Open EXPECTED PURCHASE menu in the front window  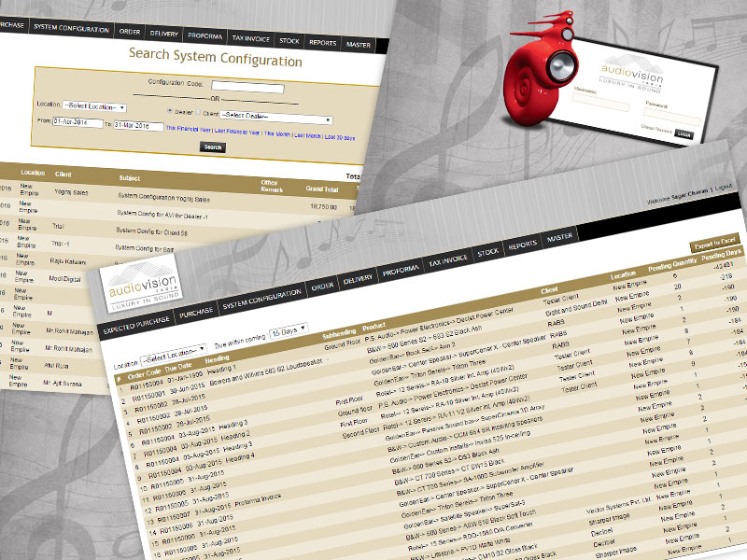point(136,324)
